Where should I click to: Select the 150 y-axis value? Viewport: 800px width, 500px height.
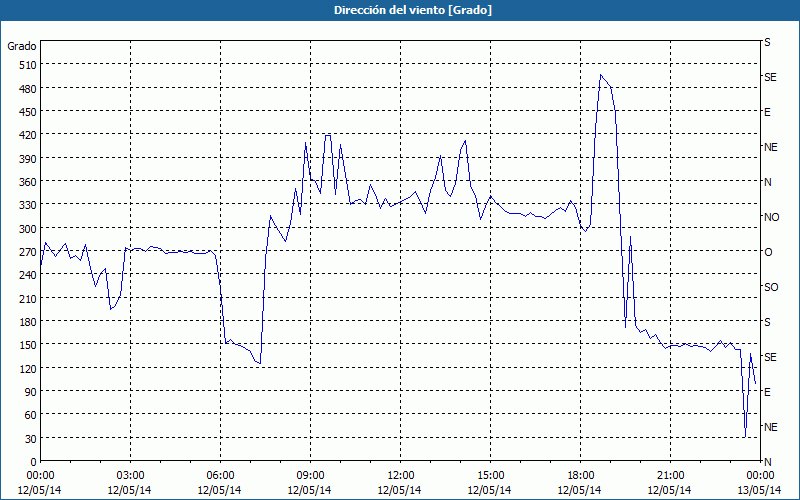(29, 345)
